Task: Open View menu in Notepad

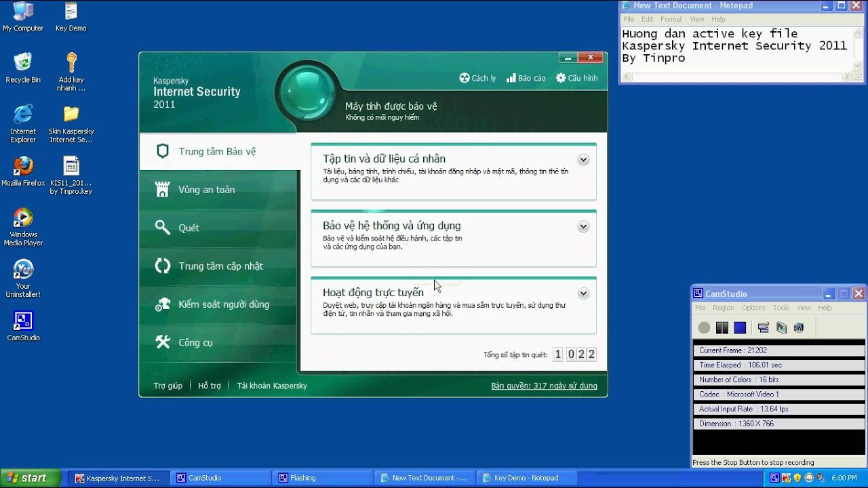Action: 697,20
